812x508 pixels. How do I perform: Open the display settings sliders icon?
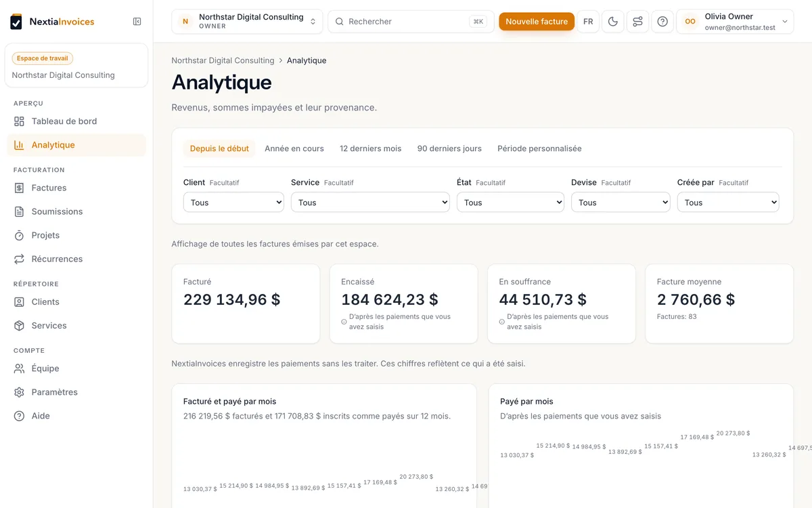637,22
